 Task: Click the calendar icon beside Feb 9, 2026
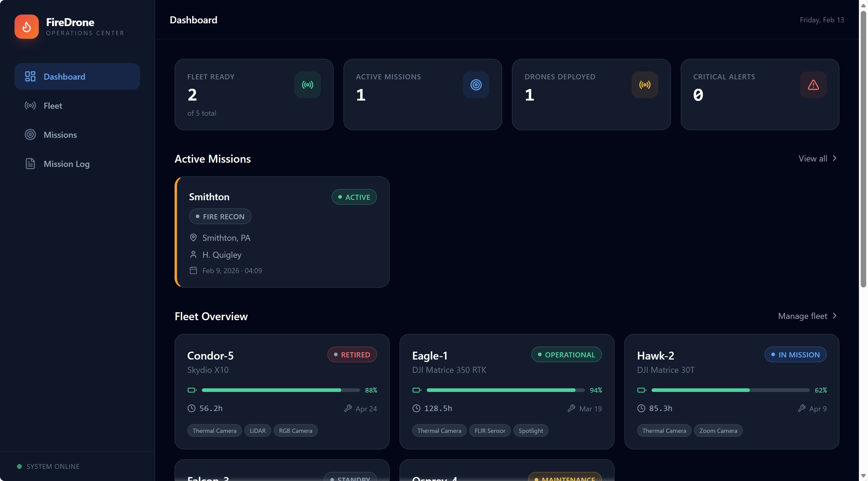193,270
